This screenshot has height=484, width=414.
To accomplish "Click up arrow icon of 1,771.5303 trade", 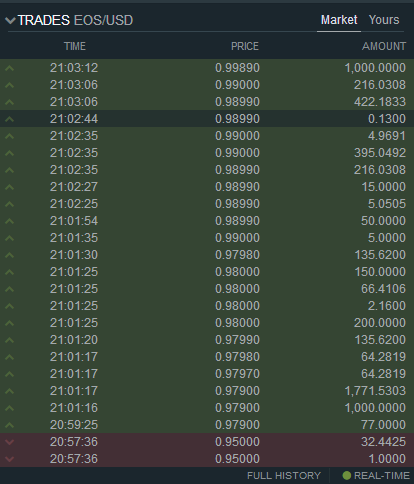I will point(10,391).
